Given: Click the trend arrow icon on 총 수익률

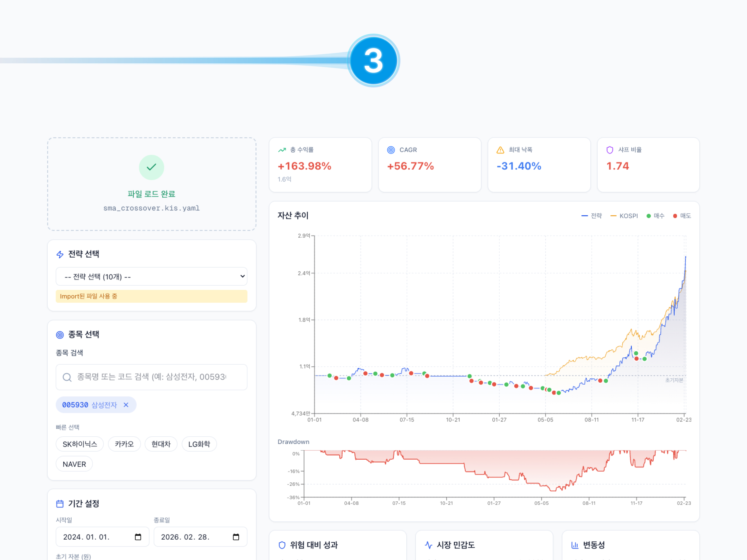Looking at the screenshot, I should tap(282, 150).
